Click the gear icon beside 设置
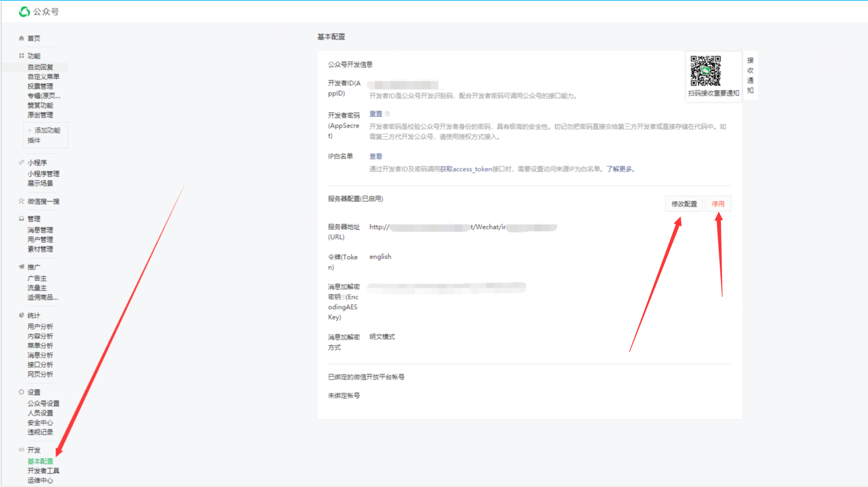The height and width of the screenshot is (487, 868). tap(21, 392)
